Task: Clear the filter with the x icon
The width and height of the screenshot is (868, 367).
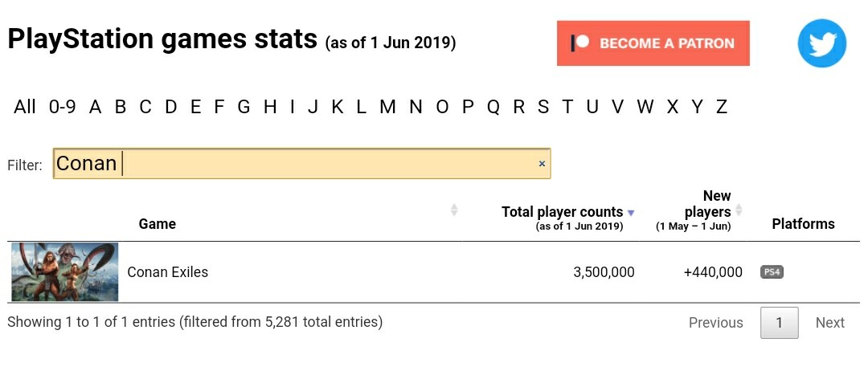Action: 542,164
